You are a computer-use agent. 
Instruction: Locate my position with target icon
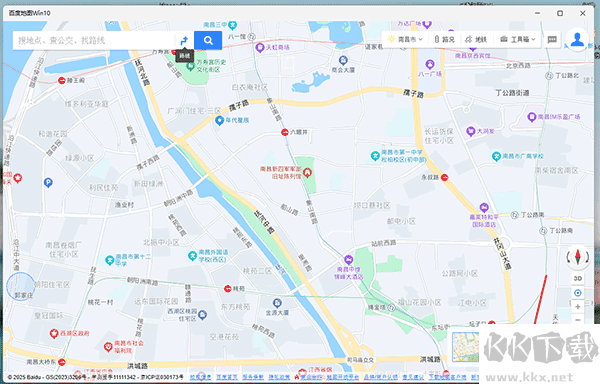[578, 293]
